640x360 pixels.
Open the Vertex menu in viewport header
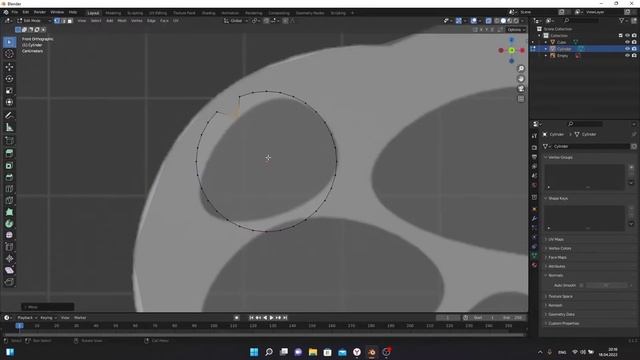pos(136,20)
